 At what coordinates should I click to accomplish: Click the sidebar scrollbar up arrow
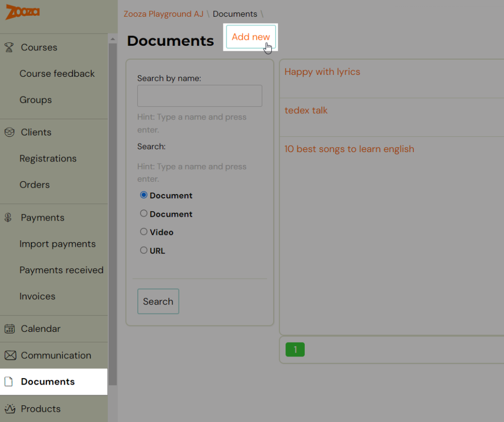coord(113,39)
